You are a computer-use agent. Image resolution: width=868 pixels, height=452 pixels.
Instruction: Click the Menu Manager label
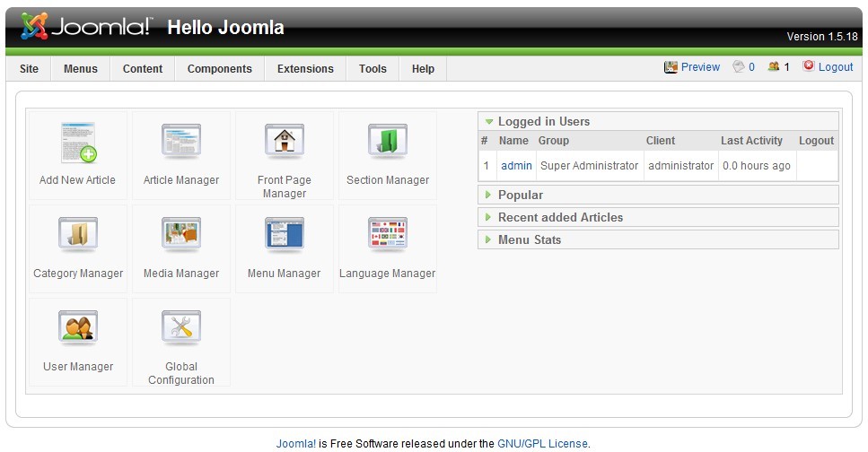coord(284,274)
